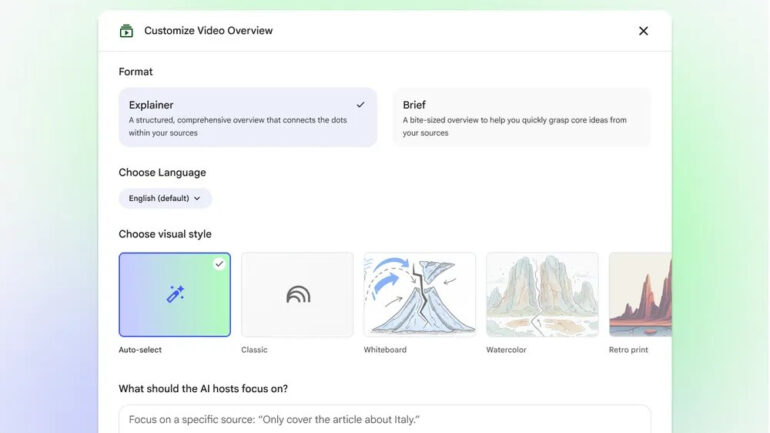Toggle the Auto-select checkmark badge

tap(219, 264)
